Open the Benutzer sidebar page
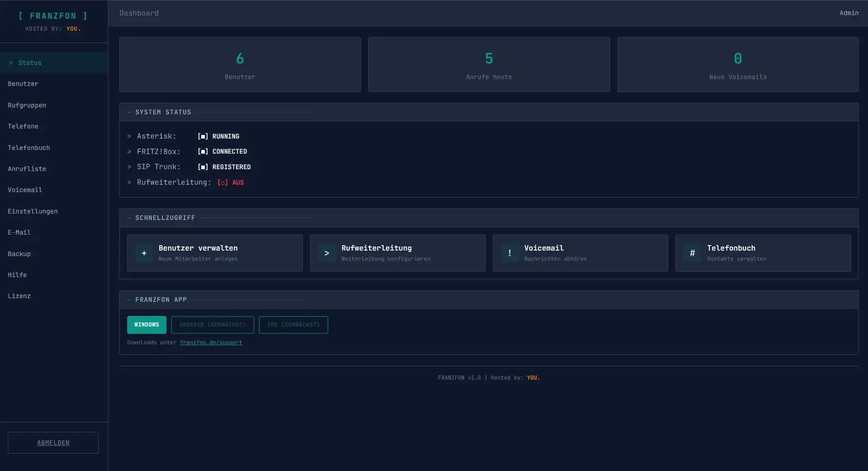Screen dimensions: 868x471 point(22,84)
